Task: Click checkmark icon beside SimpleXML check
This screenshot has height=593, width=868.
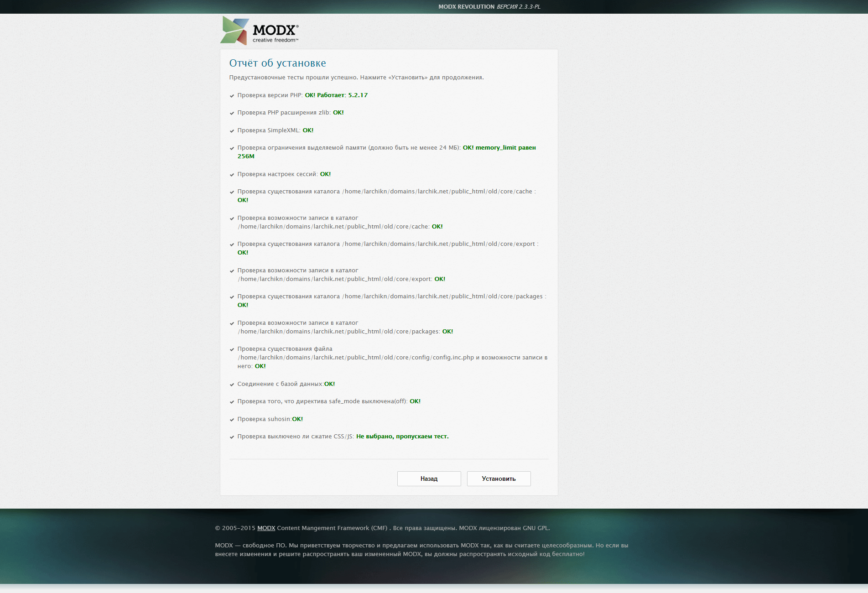Action: [232, 131]
